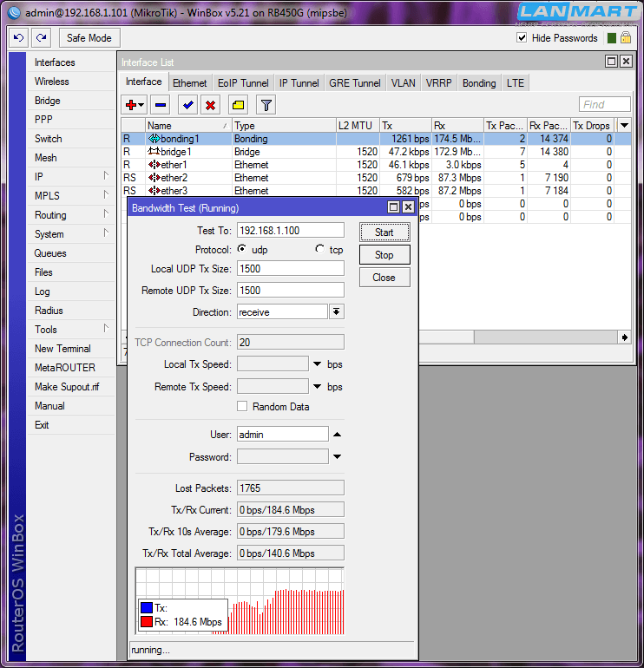Image resolution: width=644 pixels, height=668 pixels.
Task: Click the red X Disable icon
Action: [211, 105]
